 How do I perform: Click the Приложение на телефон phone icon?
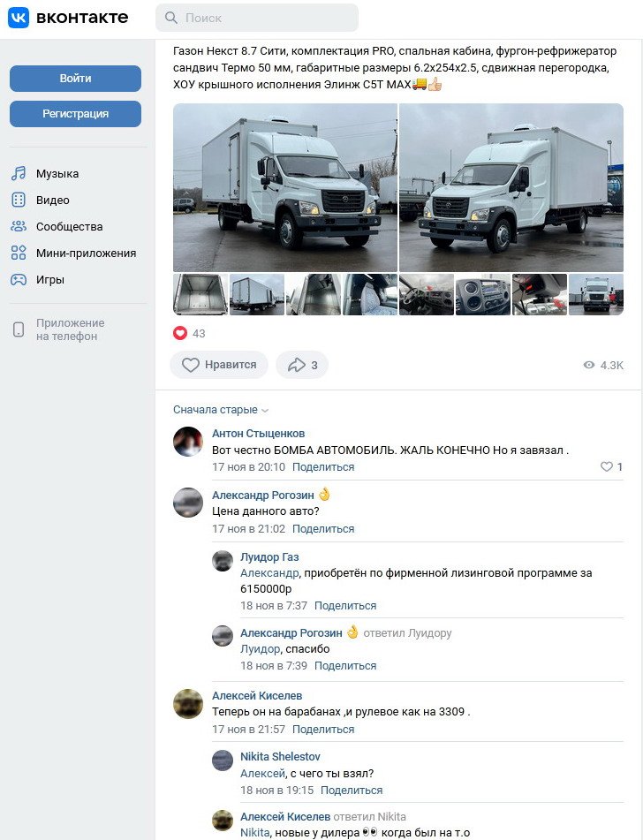tap(19, 329)
